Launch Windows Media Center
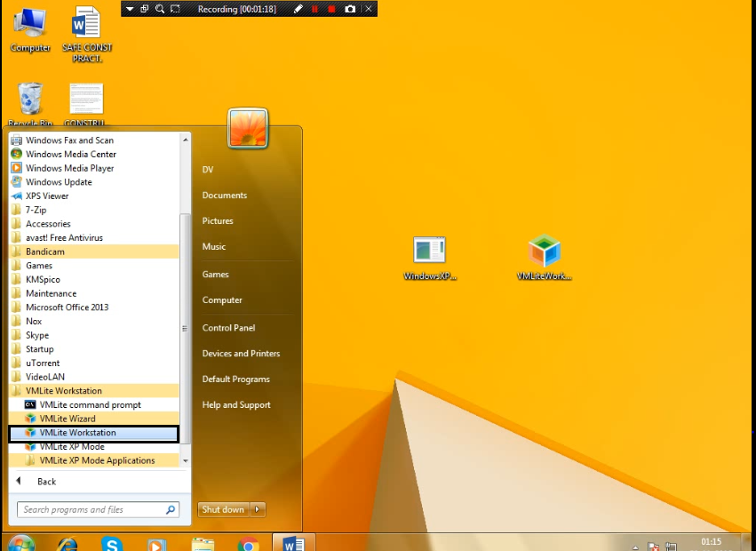This screenshot has height=551, width=756. (x=94, y=154)
